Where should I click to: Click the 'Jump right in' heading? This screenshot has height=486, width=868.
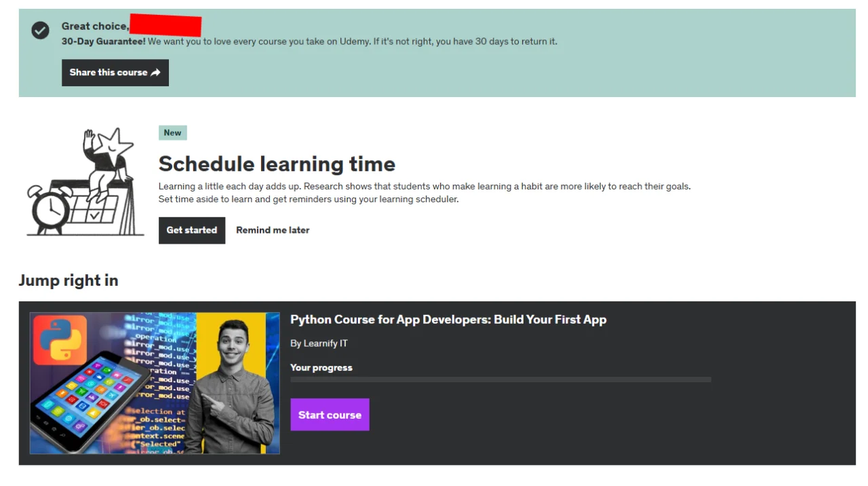pos(68,280)
